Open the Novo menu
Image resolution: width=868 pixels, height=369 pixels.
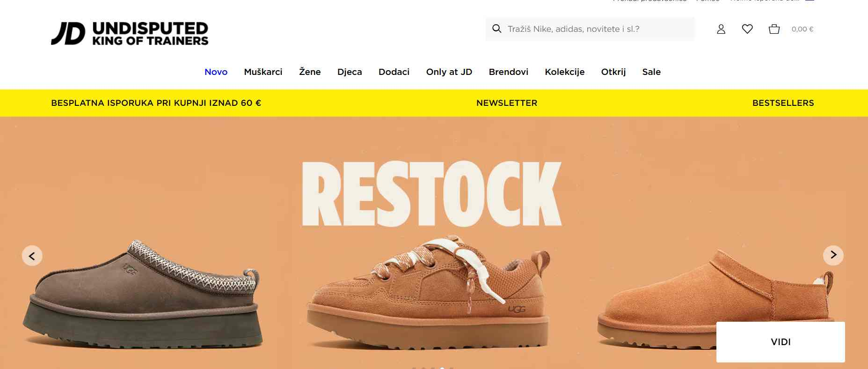[216, 72]
